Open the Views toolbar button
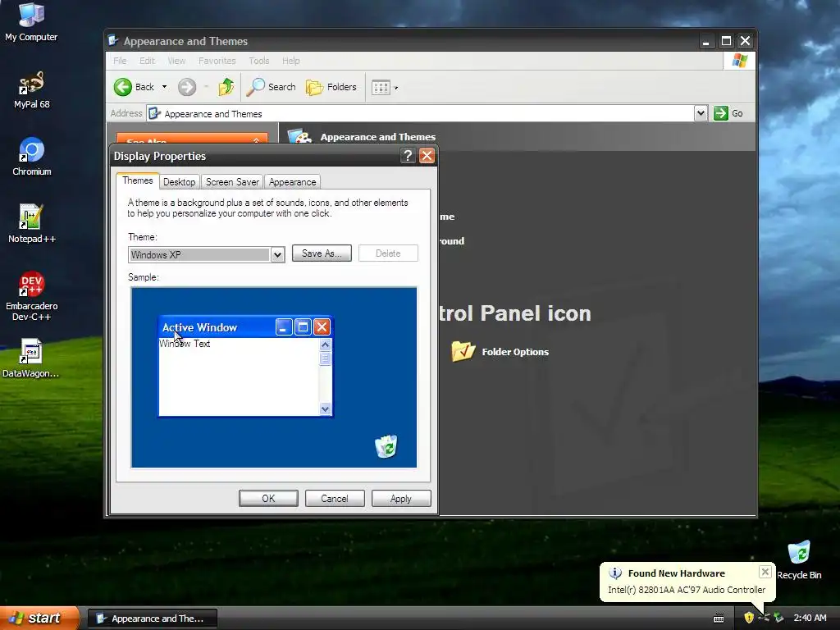This screenshot has width=840, height=630. click(381, 87)
